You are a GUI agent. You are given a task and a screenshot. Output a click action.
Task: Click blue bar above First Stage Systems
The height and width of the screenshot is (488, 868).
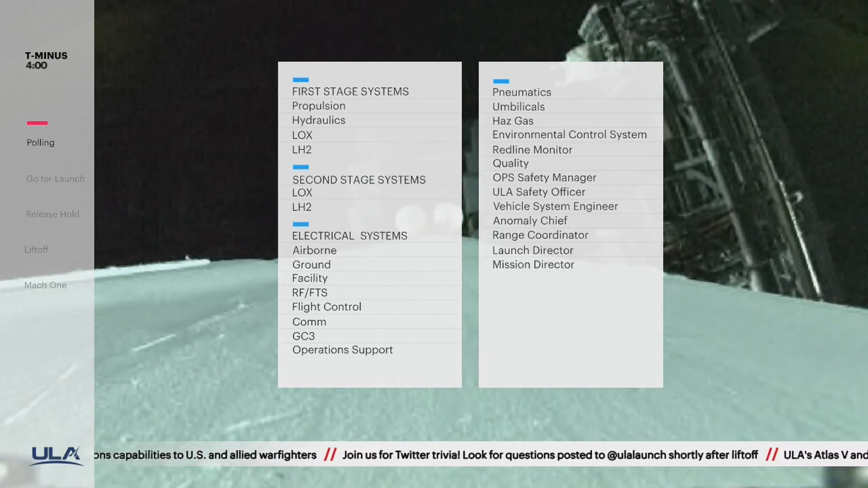point(301,80)
